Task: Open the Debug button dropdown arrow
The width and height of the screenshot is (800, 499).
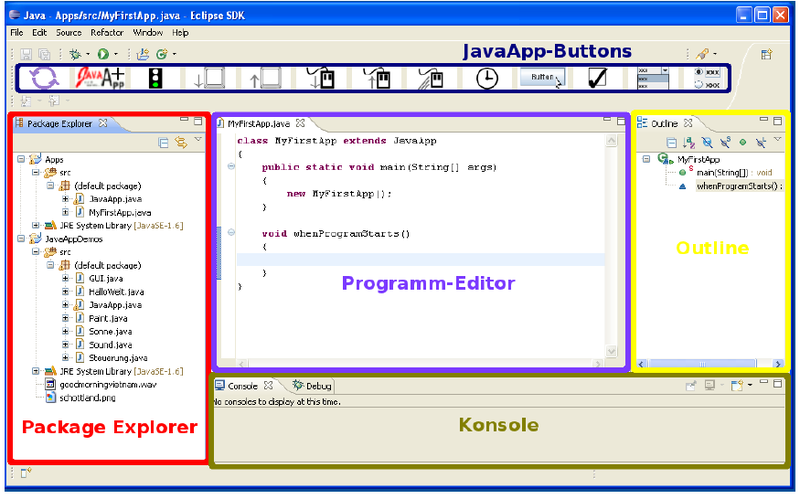Action: point(88,54)
